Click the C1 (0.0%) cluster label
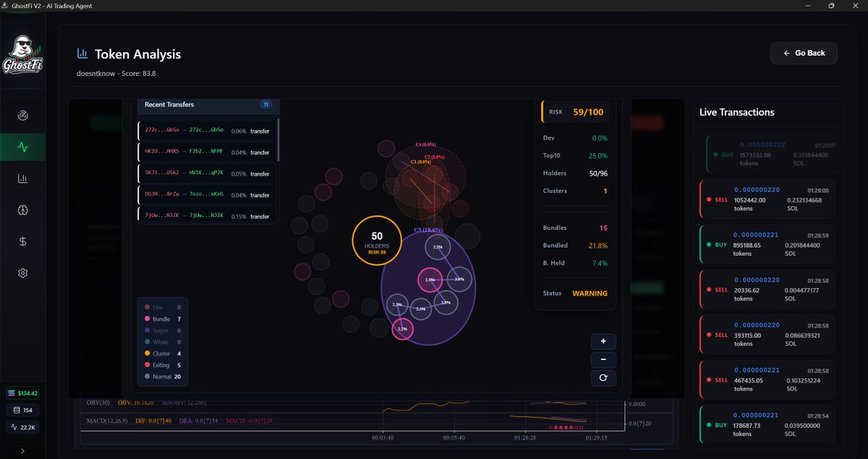Image resolution: width=868 pixels, height=459 pixels. 421,162
